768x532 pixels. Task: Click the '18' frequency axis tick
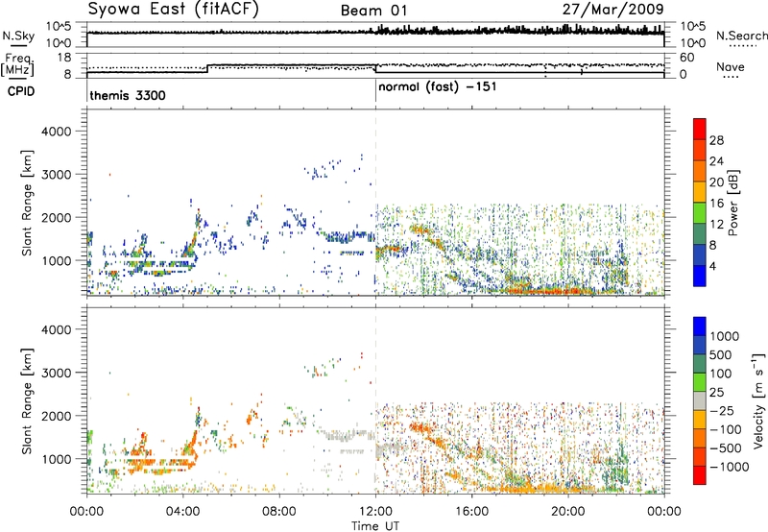pos(64,58)
